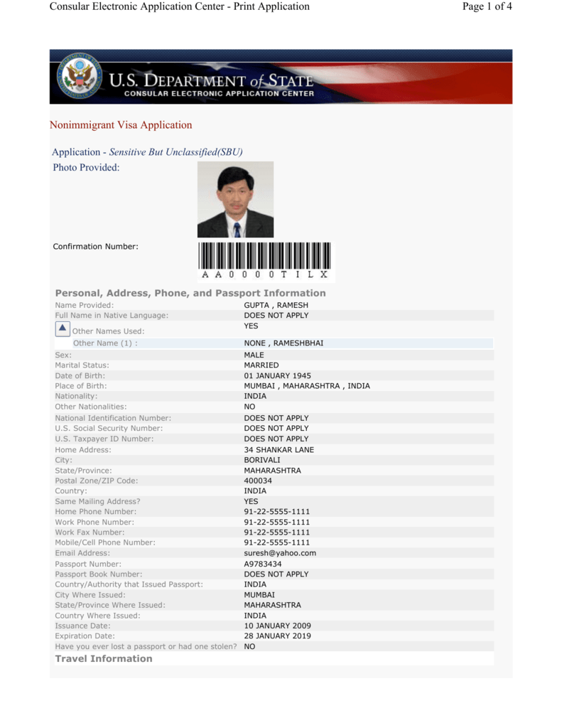Select the date of birth 01 JANUARY 1945
This screenshot has height=728, width=562.
[278, 375]
